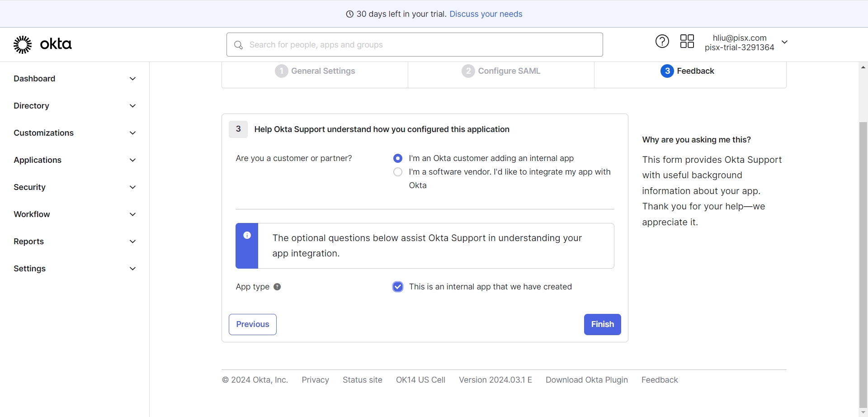Click the search magnifier icon
The width and height of the screenshot is (868, 417).
pyautogui.click(x=239, y=45)
